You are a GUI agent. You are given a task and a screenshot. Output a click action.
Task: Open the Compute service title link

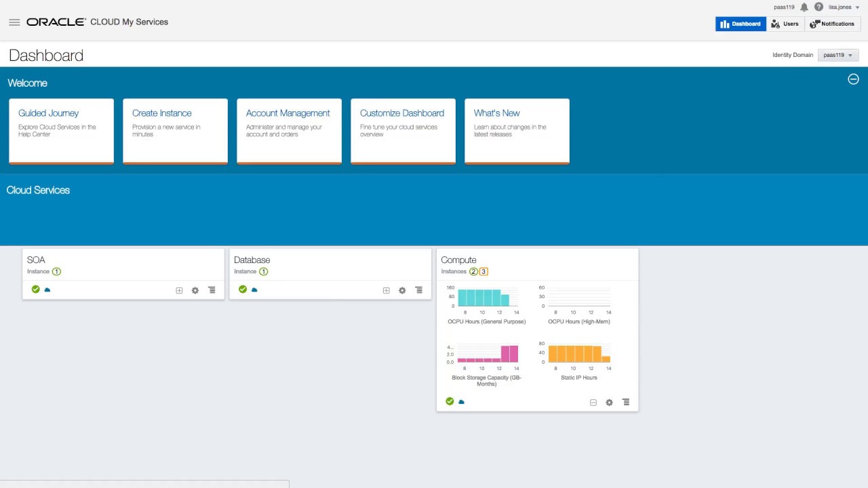pyautogui.click(x=458, y=260)
